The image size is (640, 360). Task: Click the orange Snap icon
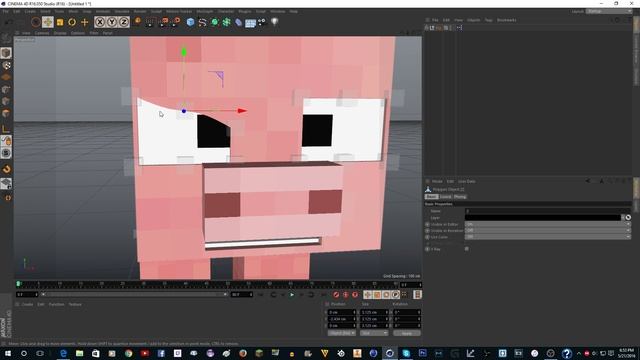click(6, 169)
